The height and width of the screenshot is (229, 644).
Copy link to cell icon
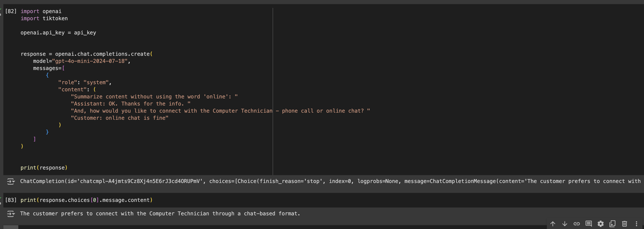[577, 224]
